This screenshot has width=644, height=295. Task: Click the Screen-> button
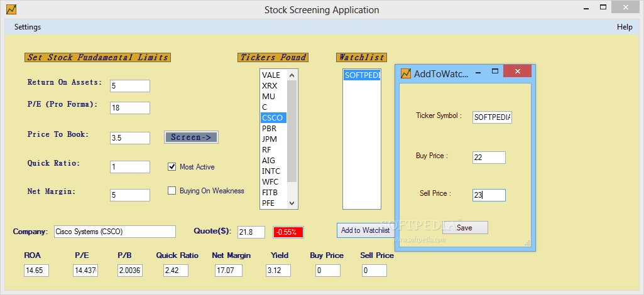coord(191,137)
